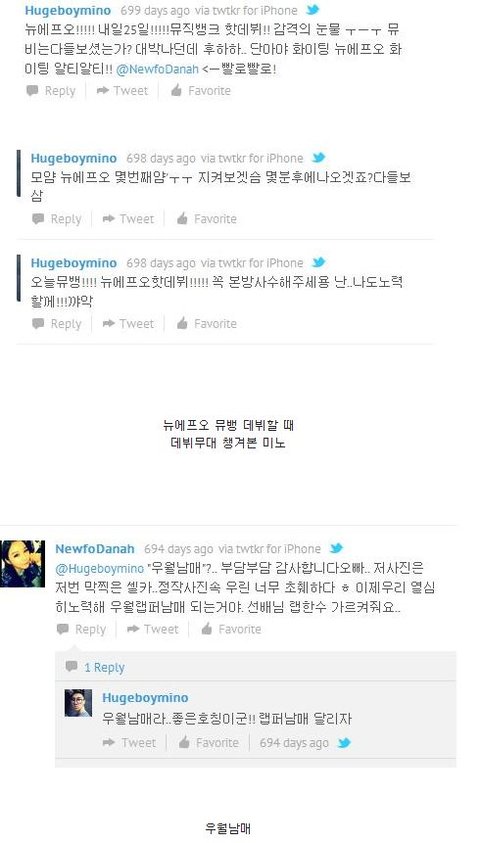The width and height of the screenshot is (480, 843).
Task: Retweet the 699 days ago post via Tweet
Action: coord(122,91)
